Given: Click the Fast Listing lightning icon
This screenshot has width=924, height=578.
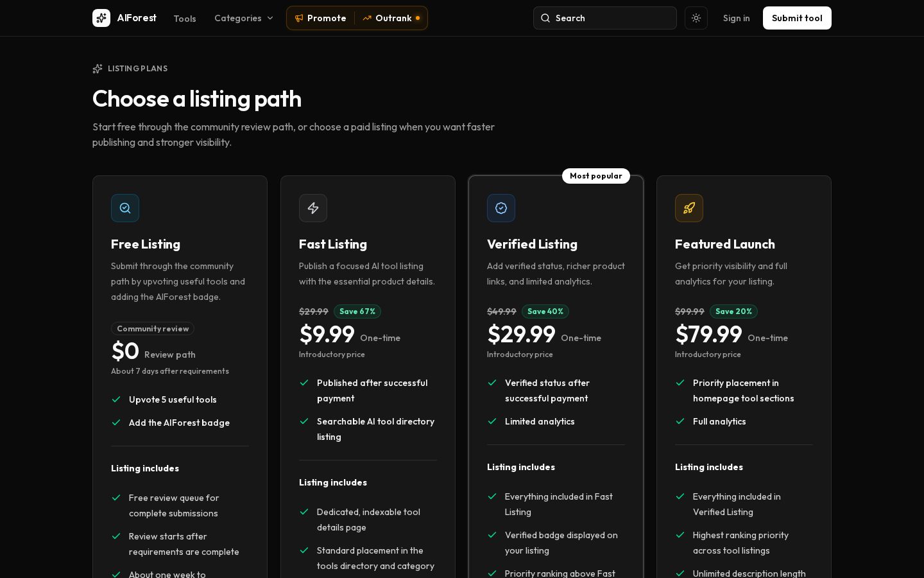Looking at the screenshot, I should pyautogui.click(x=313, y=208).
